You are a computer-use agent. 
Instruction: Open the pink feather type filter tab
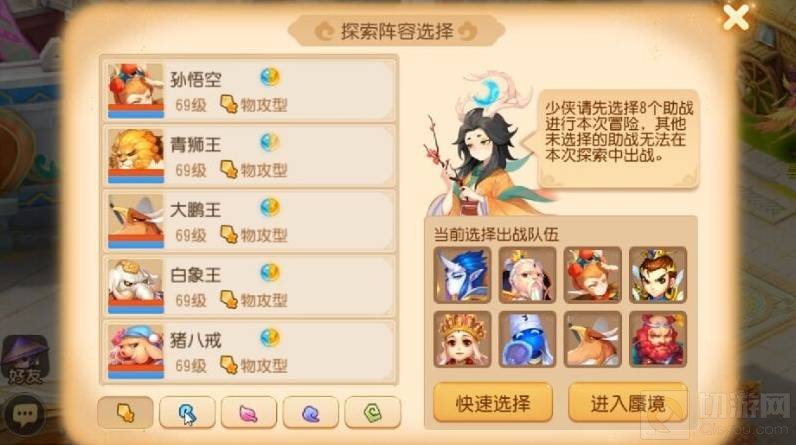click(x=249, y=413)
